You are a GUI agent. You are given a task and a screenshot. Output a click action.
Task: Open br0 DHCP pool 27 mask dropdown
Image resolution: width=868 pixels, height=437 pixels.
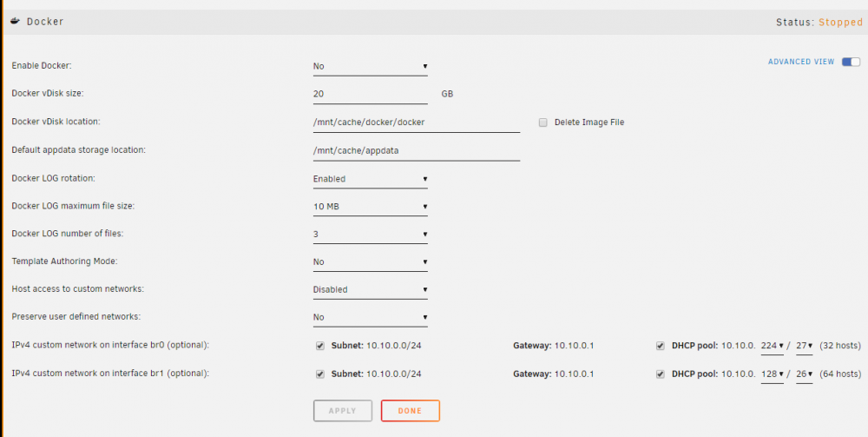pyautogui.click(x=804, y=346)
